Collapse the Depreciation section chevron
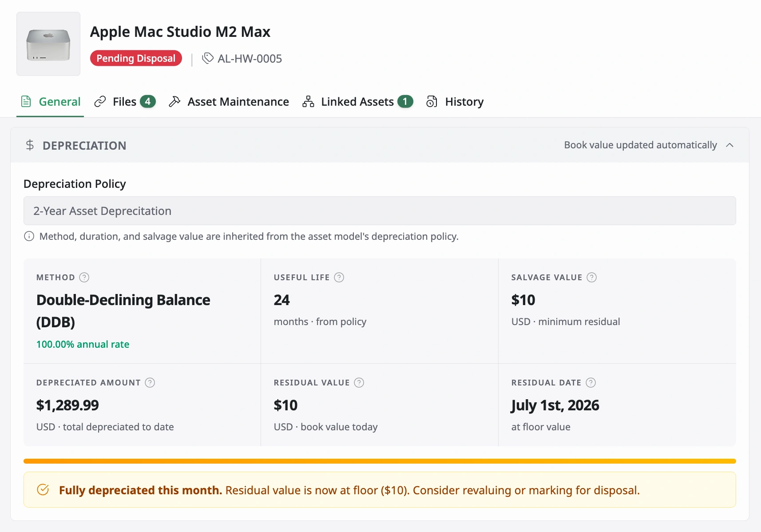 click(729, 145)
